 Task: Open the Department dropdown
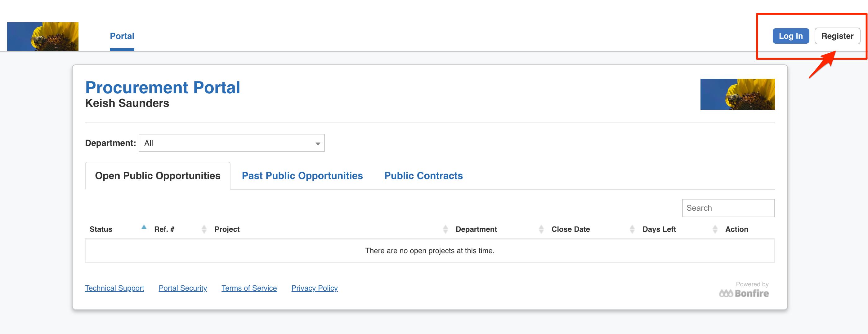click(231, 143)
